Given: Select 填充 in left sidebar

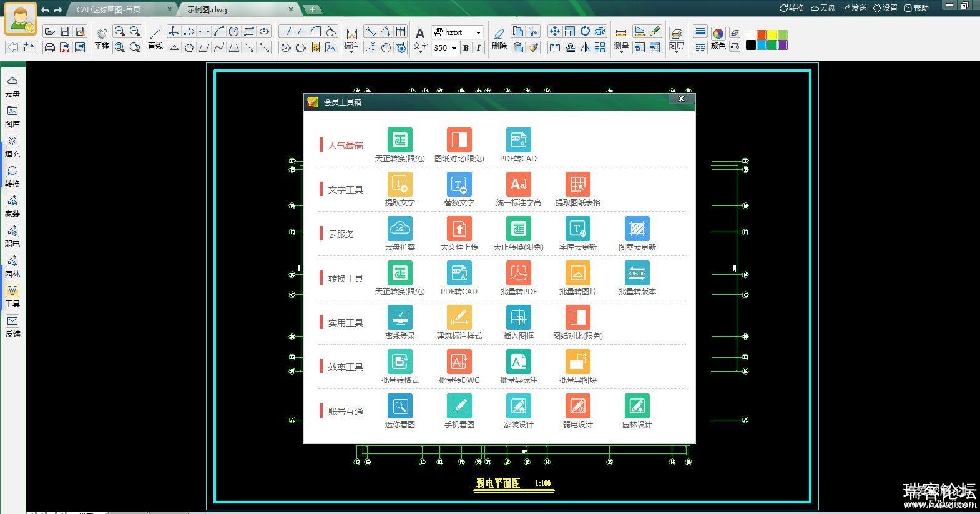Looking at the screenshot, I should coord(12,146).
